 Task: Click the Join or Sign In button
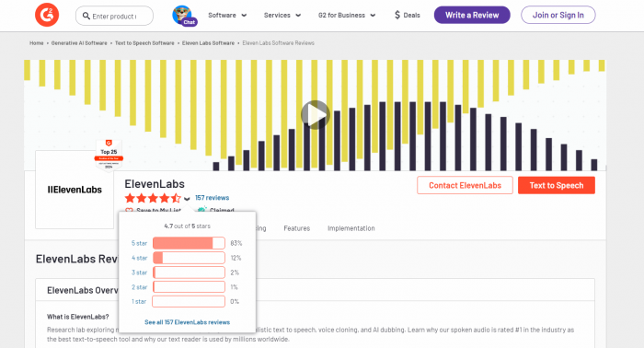pyautogui.click(x=558, y=16)
